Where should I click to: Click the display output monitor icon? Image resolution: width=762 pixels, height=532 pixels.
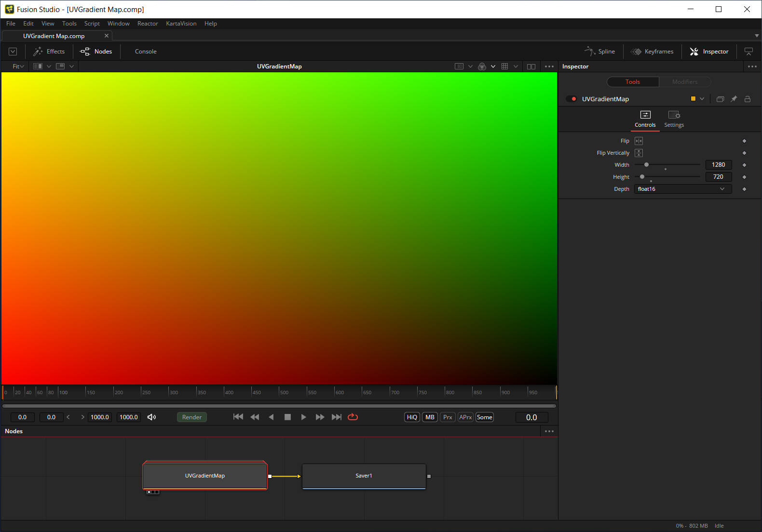tap(748, 52)
